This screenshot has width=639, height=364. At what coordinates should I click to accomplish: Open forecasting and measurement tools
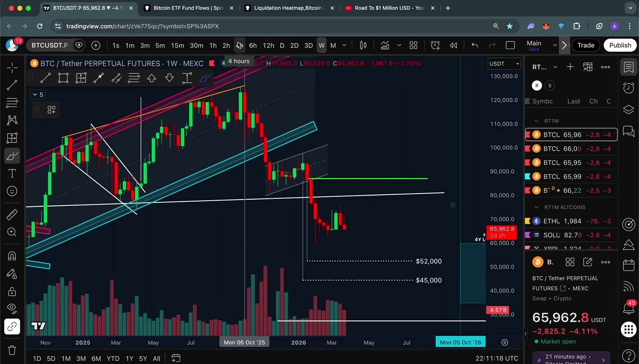12,138
